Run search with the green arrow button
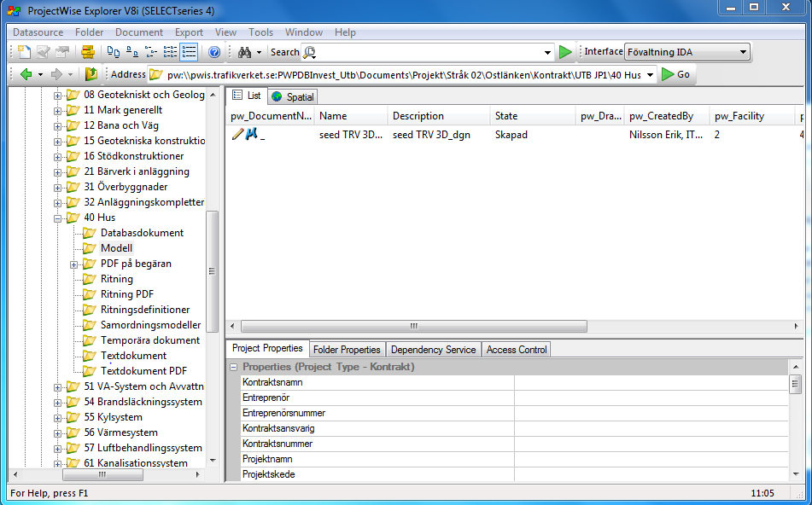Viewport: 812px width, 505px height. coord(565,52)
